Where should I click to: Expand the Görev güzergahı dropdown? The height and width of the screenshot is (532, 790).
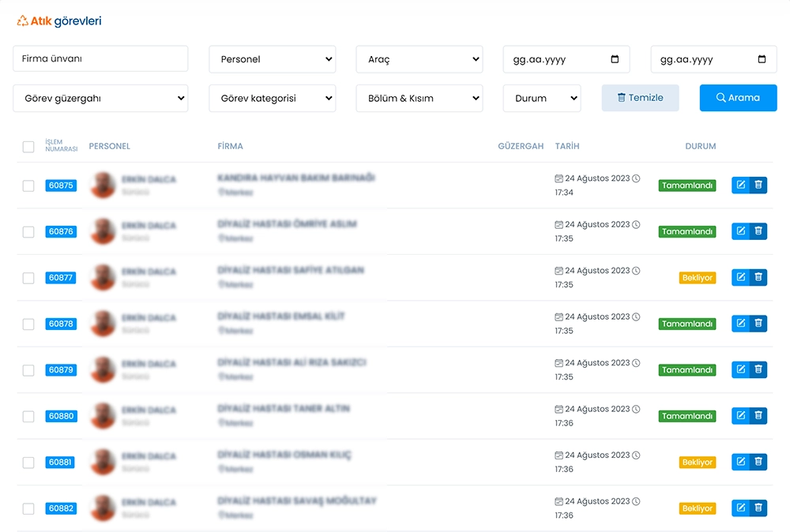click(x=100, y=99)
